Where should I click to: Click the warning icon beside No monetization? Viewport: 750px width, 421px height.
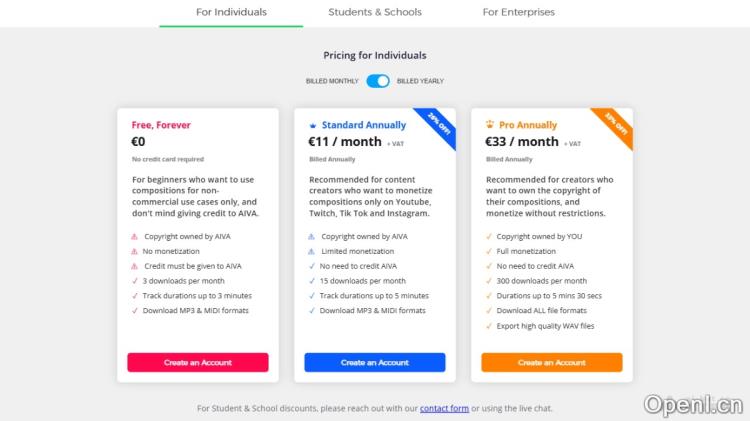pyautogui.click(x=135, y=251)
